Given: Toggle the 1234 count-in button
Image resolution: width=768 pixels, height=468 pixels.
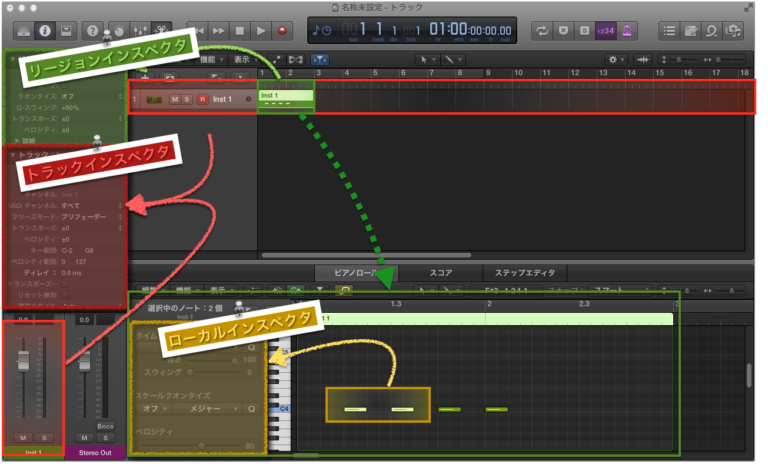Looking at the screenshot, I should pos(605,31).
